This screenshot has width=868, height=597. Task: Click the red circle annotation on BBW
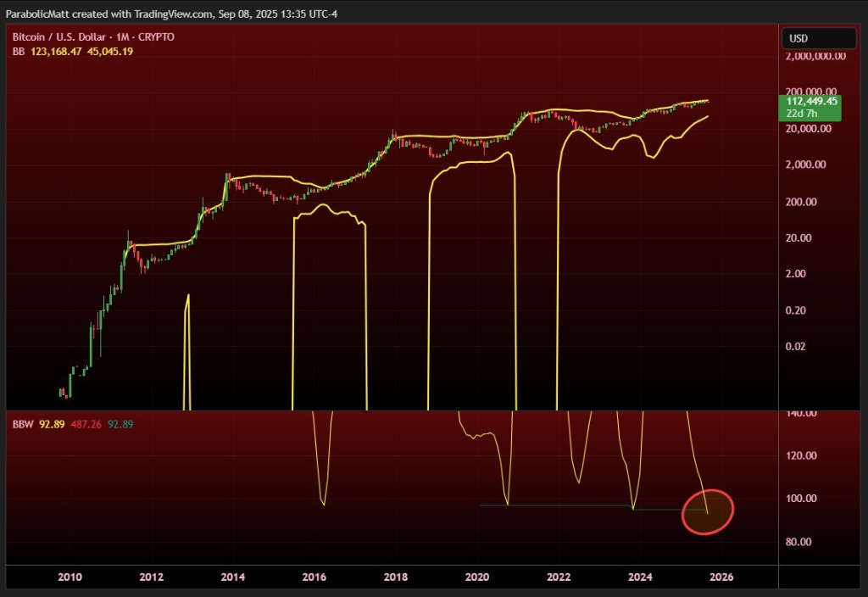[706, 511]
